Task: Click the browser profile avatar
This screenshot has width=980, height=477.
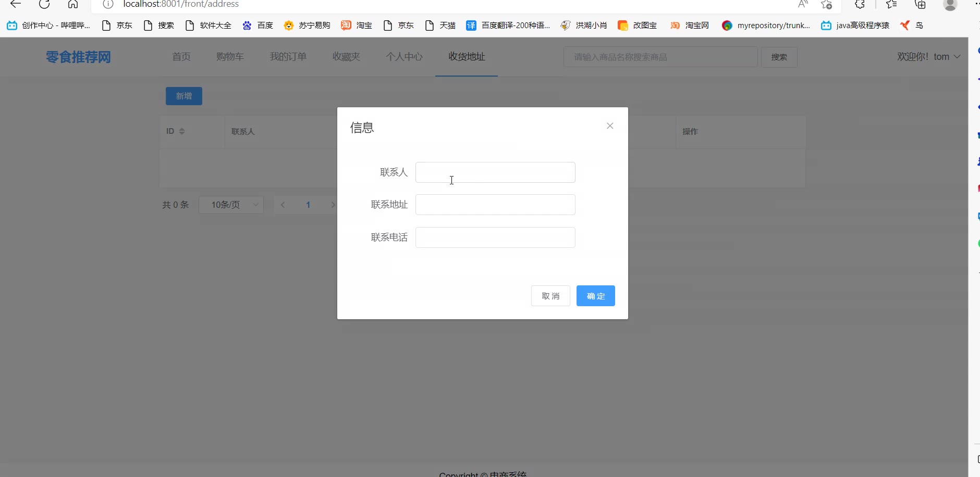Action: click(950, 4)
